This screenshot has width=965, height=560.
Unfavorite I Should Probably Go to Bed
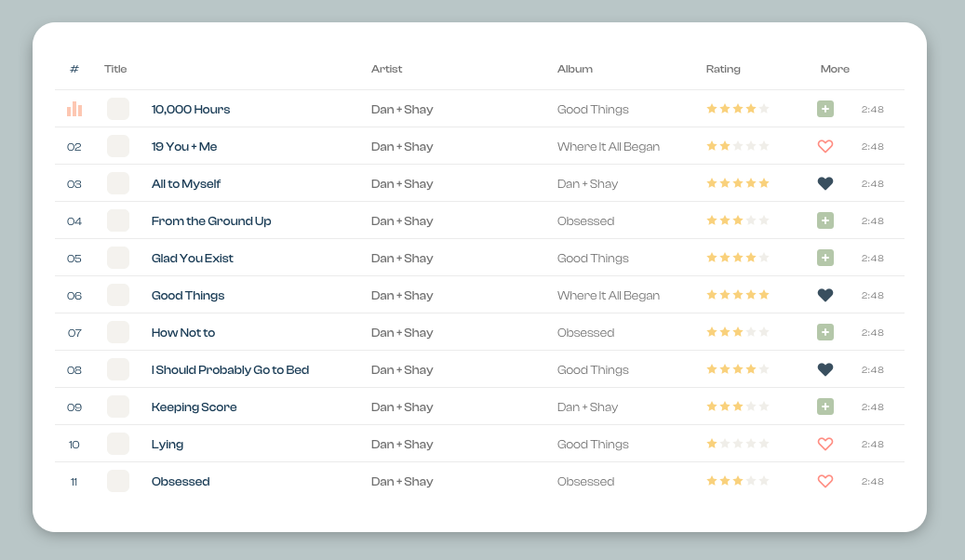click(824, 369)
